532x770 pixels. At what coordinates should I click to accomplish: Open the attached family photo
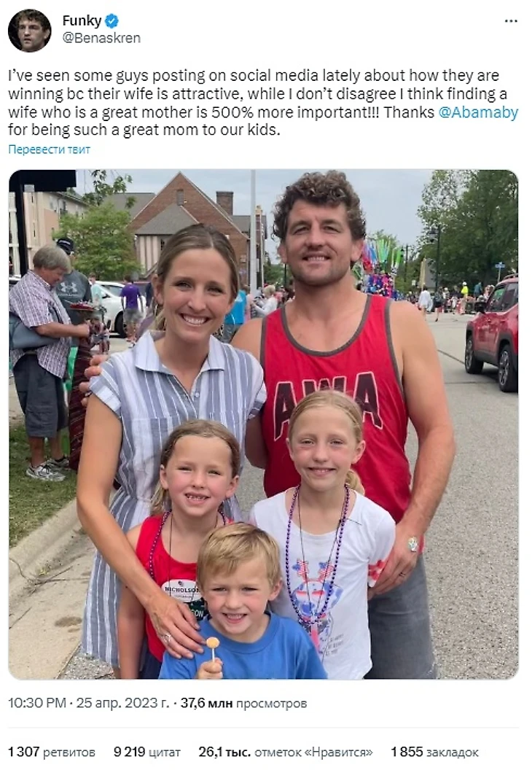(x=264, y=425)
